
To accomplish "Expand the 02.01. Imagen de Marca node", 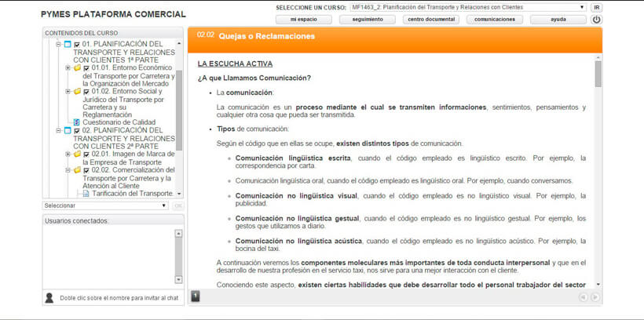I will pyautogui.click(x=68, y=155).
